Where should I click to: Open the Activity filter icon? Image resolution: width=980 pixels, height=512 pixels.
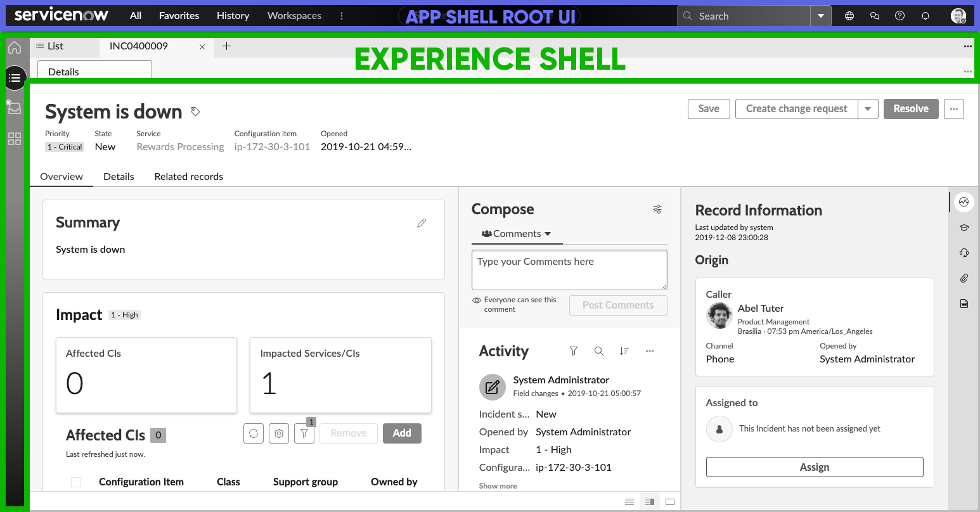(x=573, y=350)
